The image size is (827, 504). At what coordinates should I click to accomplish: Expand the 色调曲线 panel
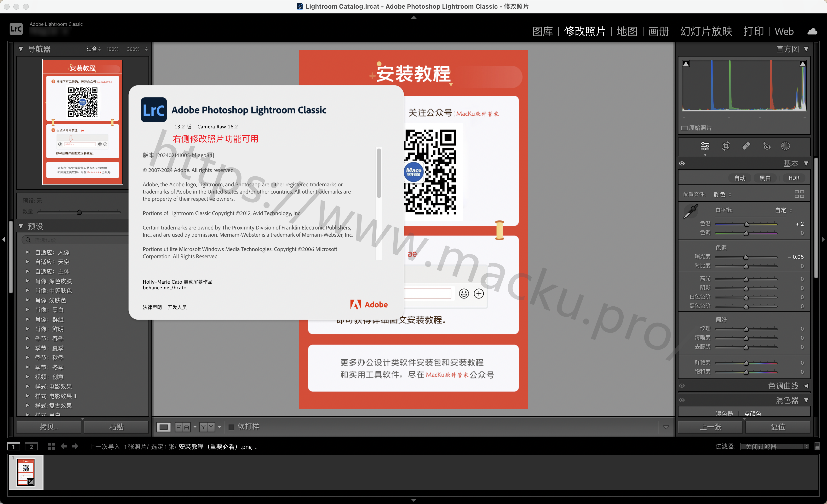pos(806,386)
